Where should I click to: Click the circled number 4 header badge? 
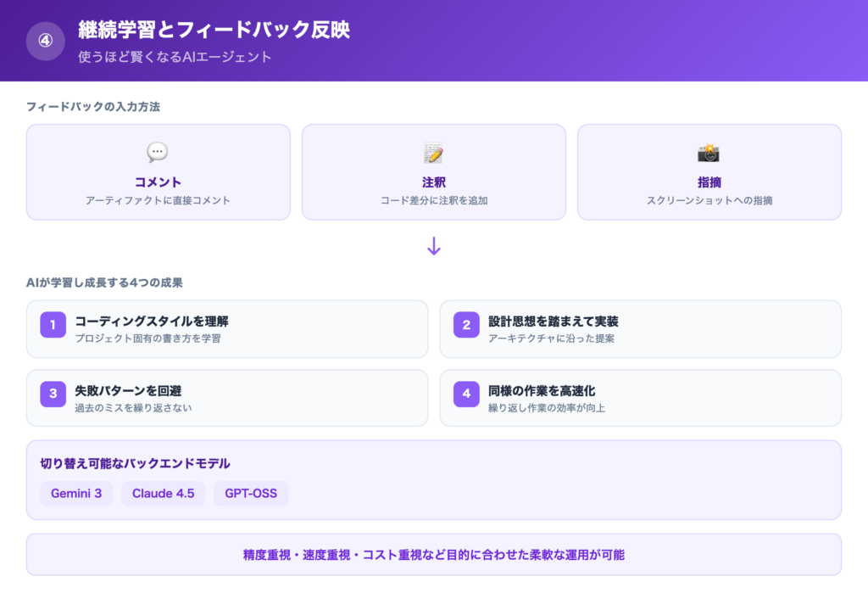point(46,41)
